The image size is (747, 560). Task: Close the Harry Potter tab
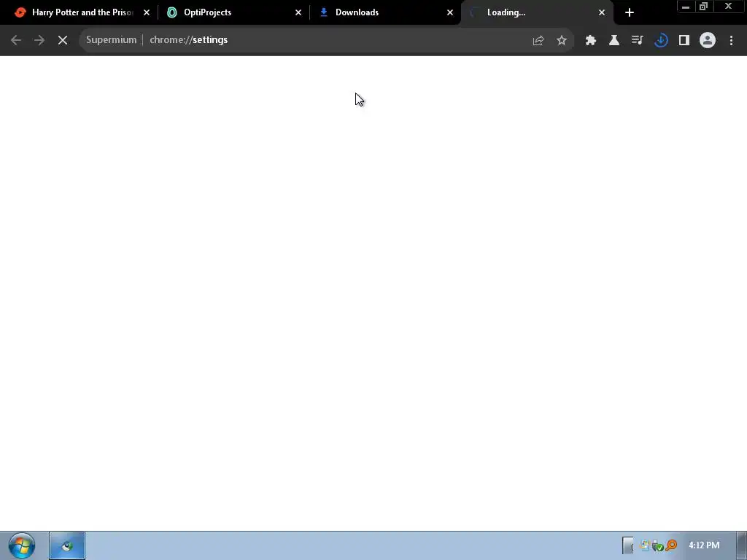pos(146,13)
